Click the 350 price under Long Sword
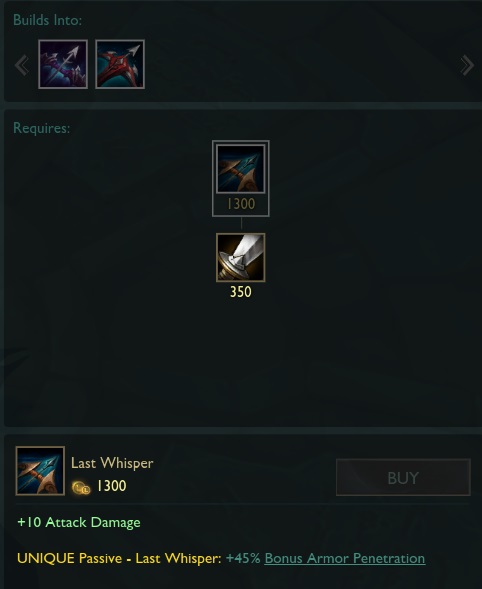 coord(240,292)
